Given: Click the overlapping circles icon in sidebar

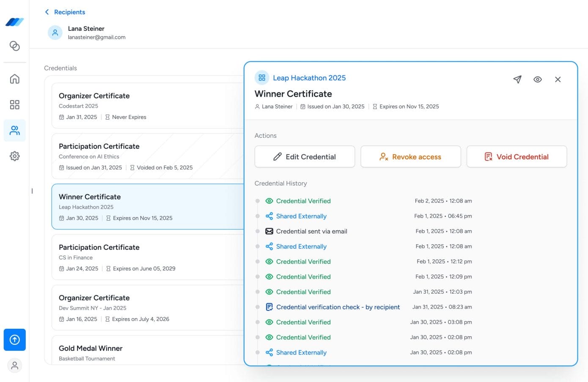Looking at the screenshot, I should [15, 46].
